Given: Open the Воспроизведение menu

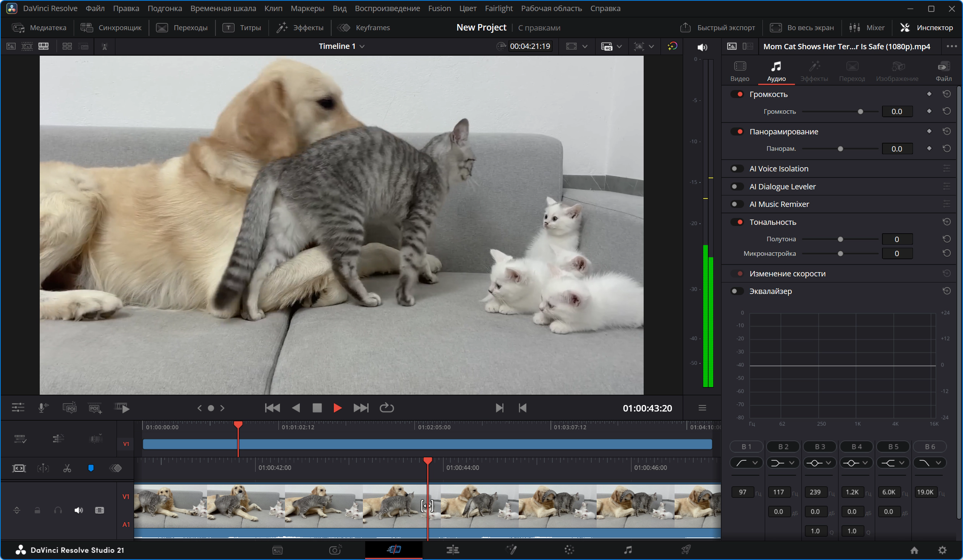Looking at the screenshot, I should (387, 8).
